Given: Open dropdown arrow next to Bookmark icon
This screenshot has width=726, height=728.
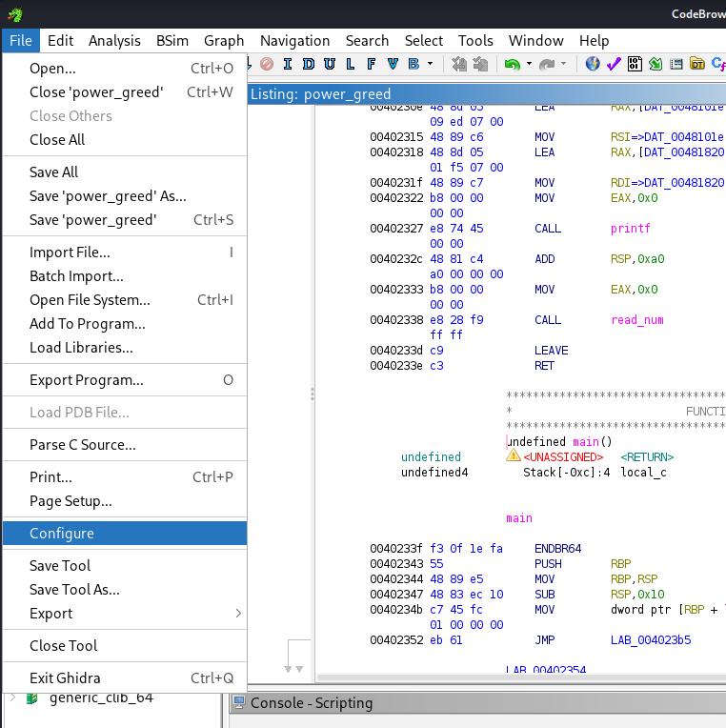Looking at the screenshot, I should click(x=430, y=64).
